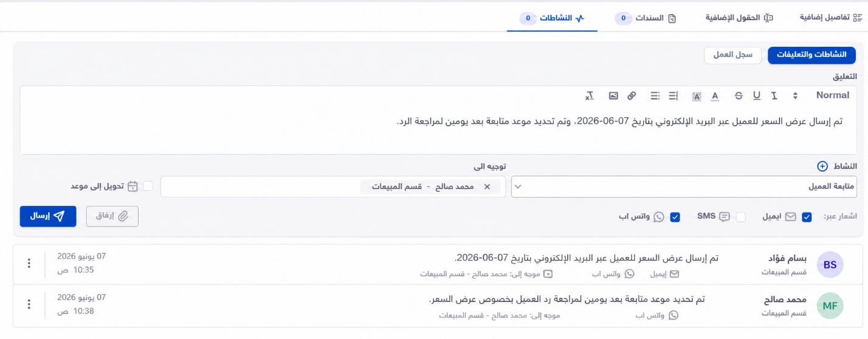Remove محمد صالح tag from توجيه الى
This screenshot has width=868, height=339.
(487, 187)
